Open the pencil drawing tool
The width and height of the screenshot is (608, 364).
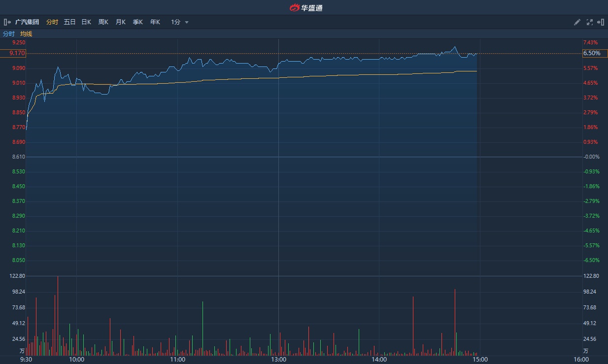(x=577, y=22)
